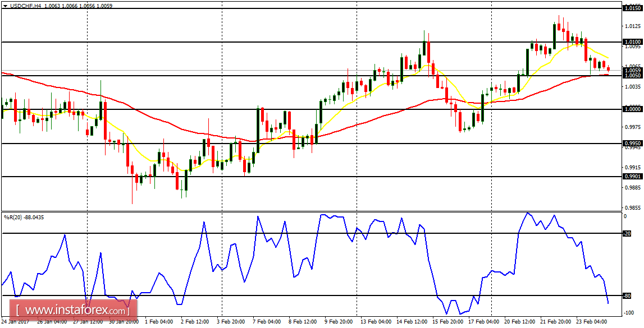Click the -80 oscillator level label
The width and height of the screenshot is (644, 328).
click(627, 295)
